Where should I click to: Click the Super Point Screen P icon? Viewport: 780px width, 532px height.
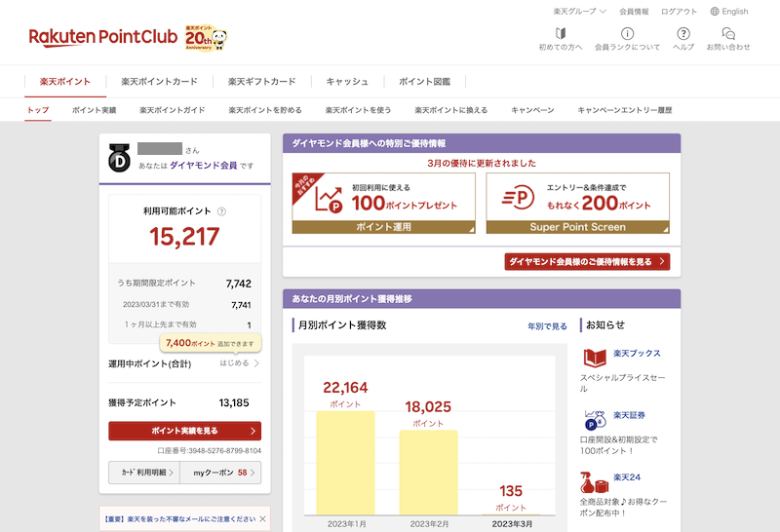pos(518,198)
